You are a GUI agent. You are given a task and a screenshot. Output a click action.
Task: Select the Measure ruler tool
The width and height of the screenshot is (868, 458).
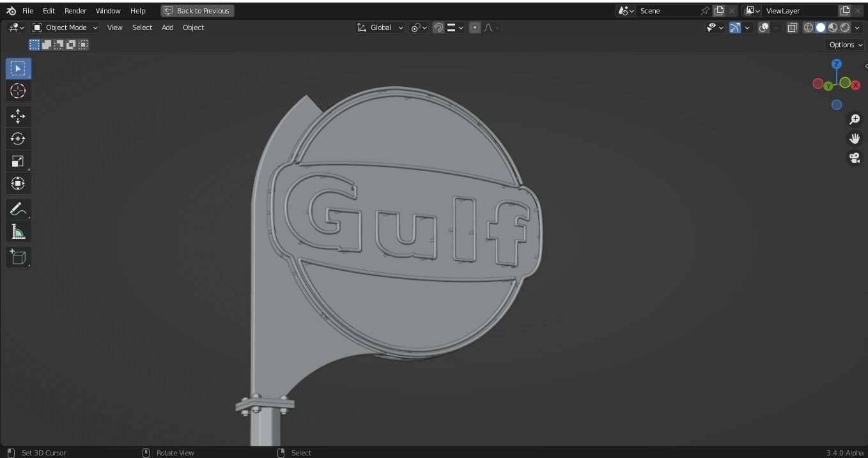18,232
